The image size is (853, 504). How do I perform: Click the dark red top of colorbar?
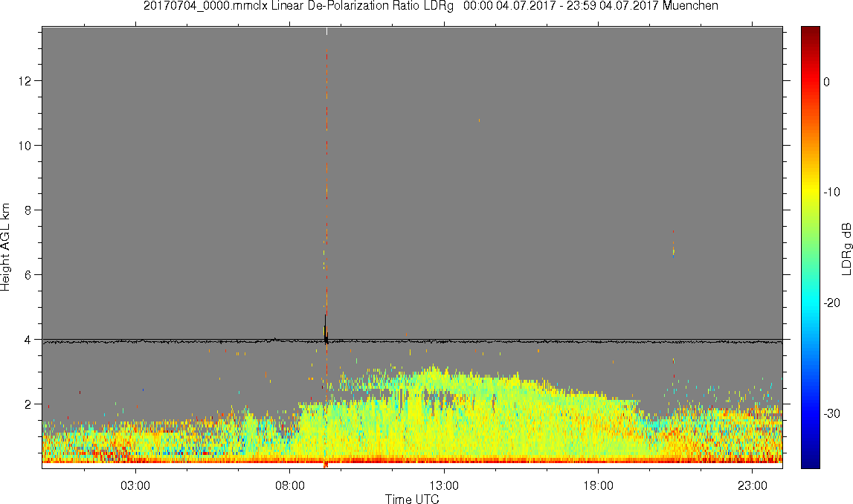tap(810, 31)
